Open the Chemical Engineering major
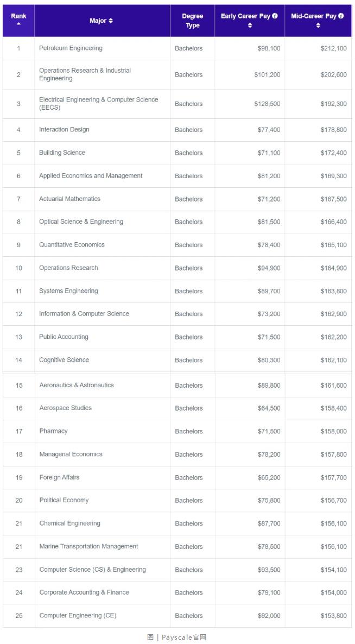Screen dimensions: 355x644 (x=70, y=523)
